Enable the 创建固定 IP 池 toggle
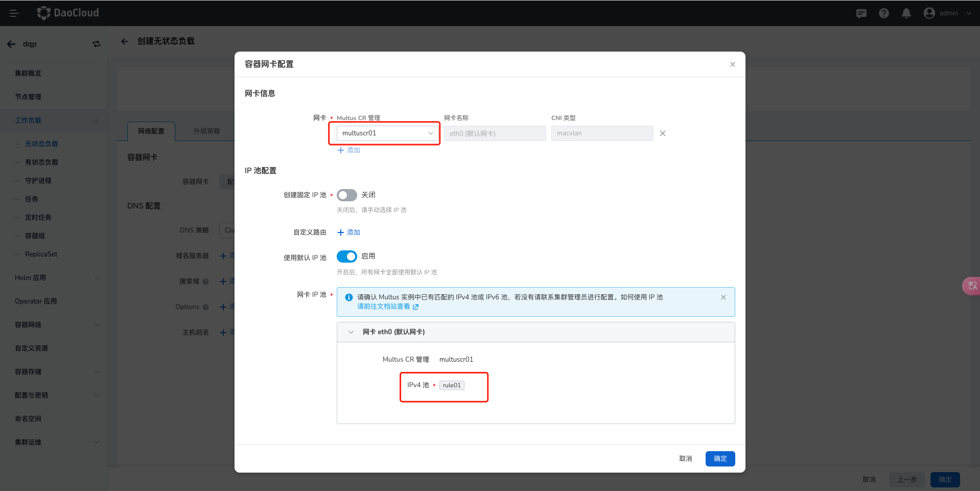The image size is (980, 491). tap(347, 195)
